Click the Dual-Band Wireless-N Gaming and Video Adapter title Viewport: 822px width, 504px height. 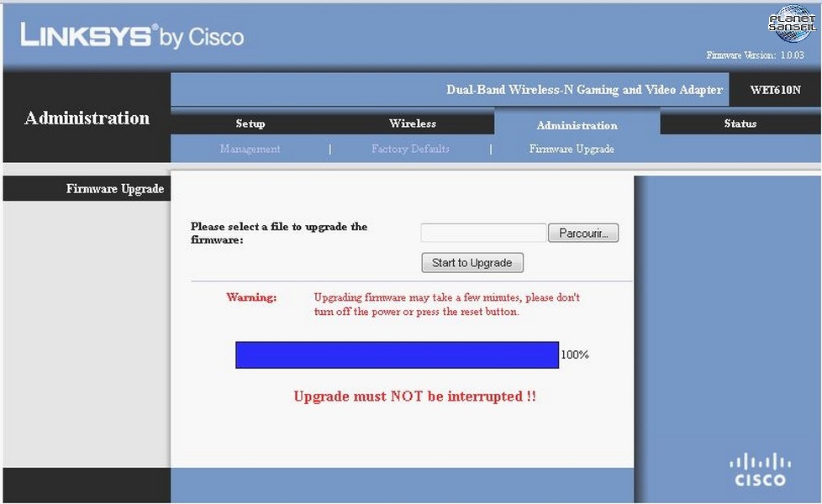[x=584, y=90]
